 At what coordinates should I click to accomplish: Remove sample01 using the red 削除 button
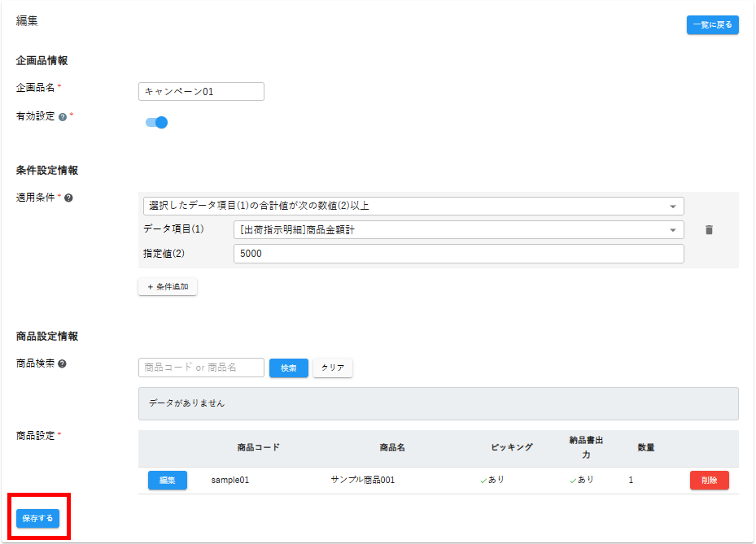[709, 481]
